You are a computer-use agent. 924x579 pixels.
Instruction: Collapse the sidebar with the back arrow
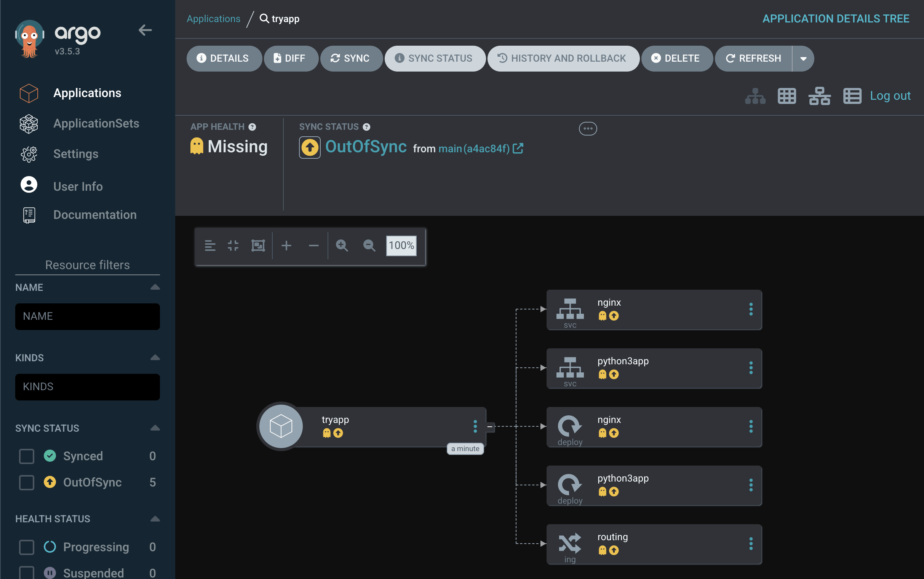point(145,30)
